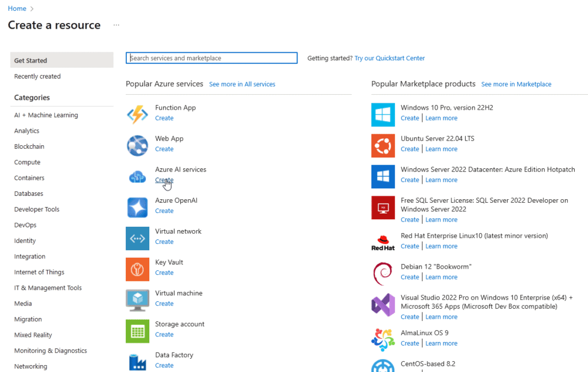Focus the Search services and marketplace field
This screenshot has width=588, height=372.
click(211, 58)
